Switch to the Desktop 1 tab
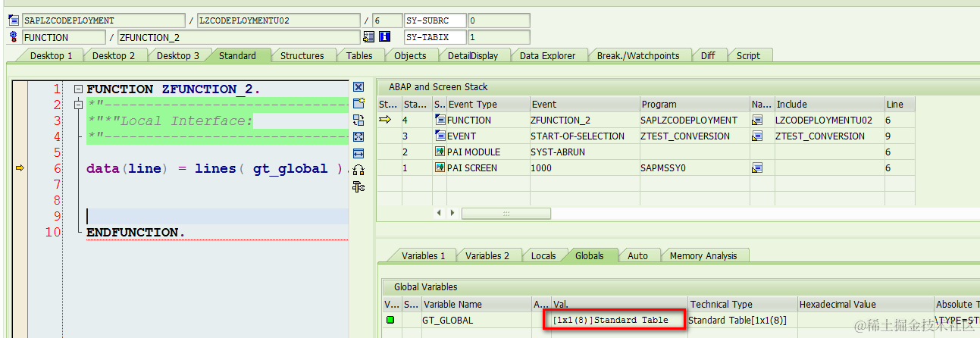Screen dimensions: 980x338 click(51, 55)
